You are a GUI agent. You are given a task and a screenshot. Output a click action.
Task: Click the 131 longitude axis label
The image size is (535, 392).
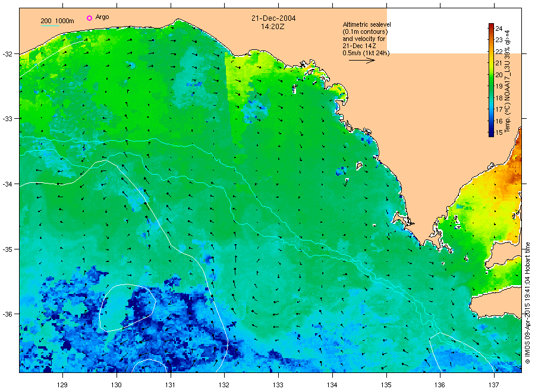(x=170, y=385)
